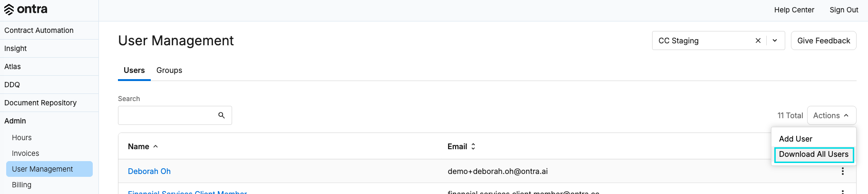This screenshot has height=194, width=868.
Task: Open the Help Center link
Action: (794, 10)
